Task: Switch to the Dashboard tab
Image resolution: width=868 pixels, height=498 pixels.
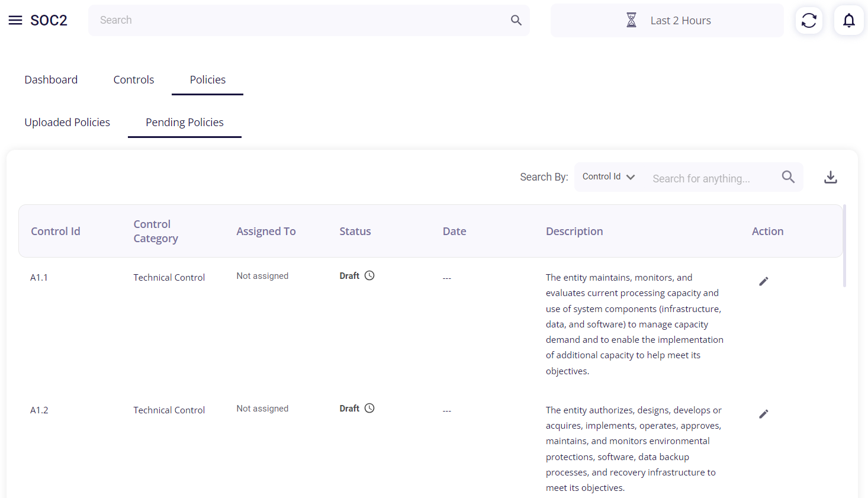Action: 51,79
